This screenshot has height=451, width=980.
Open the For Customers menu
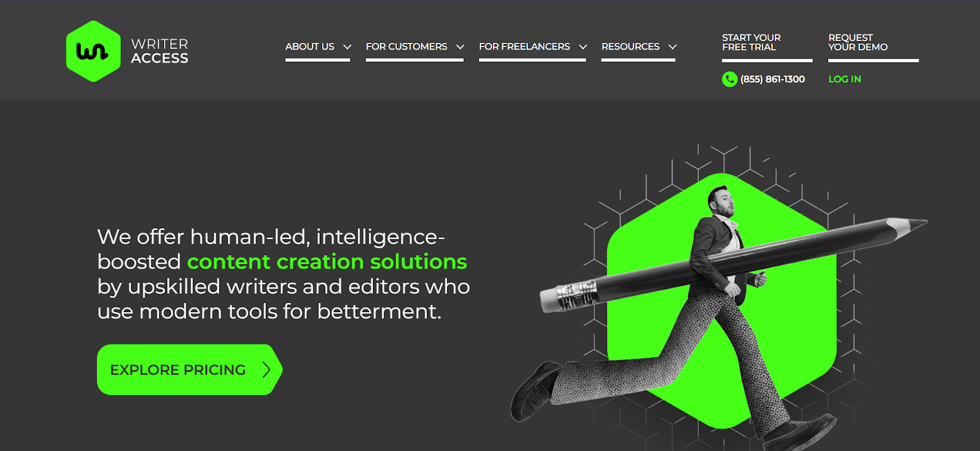coord(407,47)
